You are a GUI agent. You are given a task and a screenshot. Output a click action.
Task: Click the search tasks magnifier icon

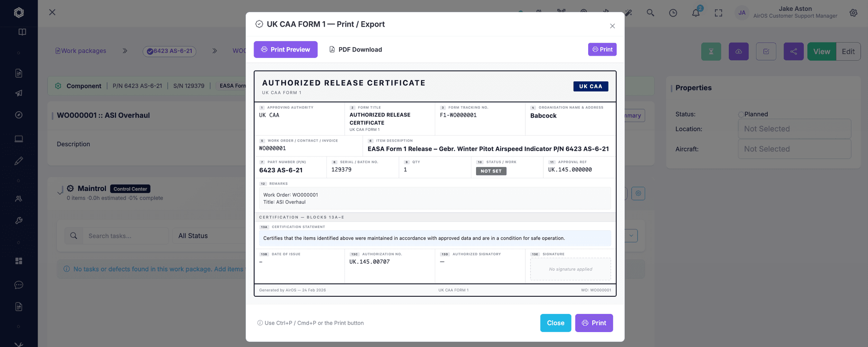pyautogui.click(x=74, y=236)
